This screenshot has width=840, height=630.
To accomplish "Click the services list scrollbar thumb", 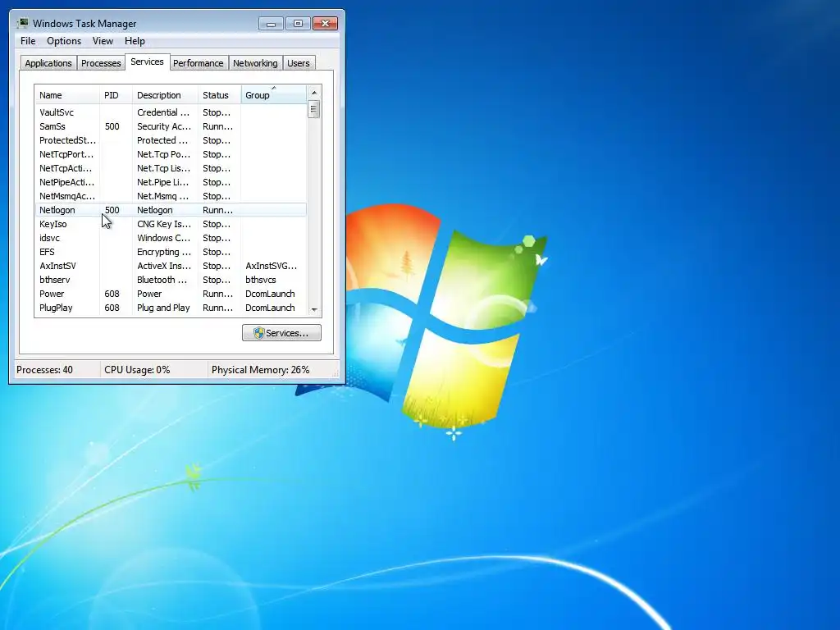I will coord(314,109).
